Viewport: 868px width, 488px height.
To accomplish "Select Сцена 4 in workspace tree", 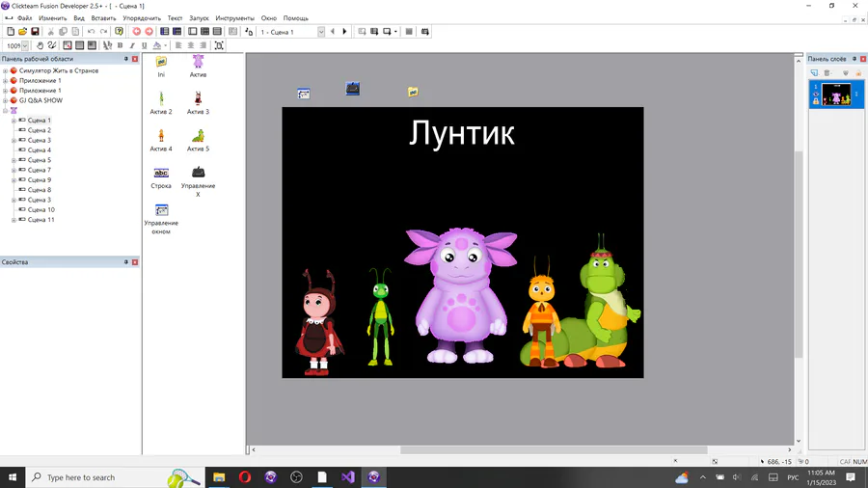I will pos(40,150).
